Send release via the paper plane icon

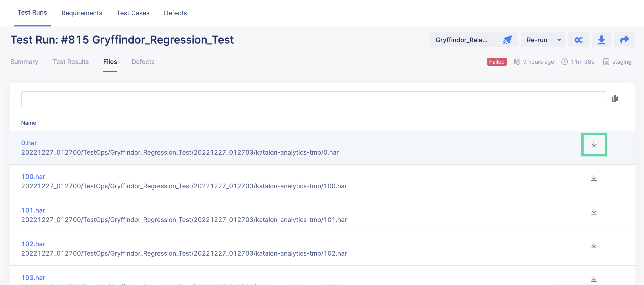tap(507, 39)
